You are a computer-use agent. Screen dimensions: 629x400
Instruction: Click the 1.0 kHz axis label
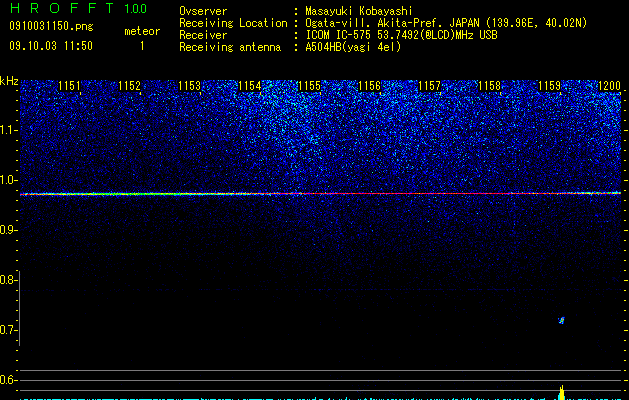pos(9,180)
